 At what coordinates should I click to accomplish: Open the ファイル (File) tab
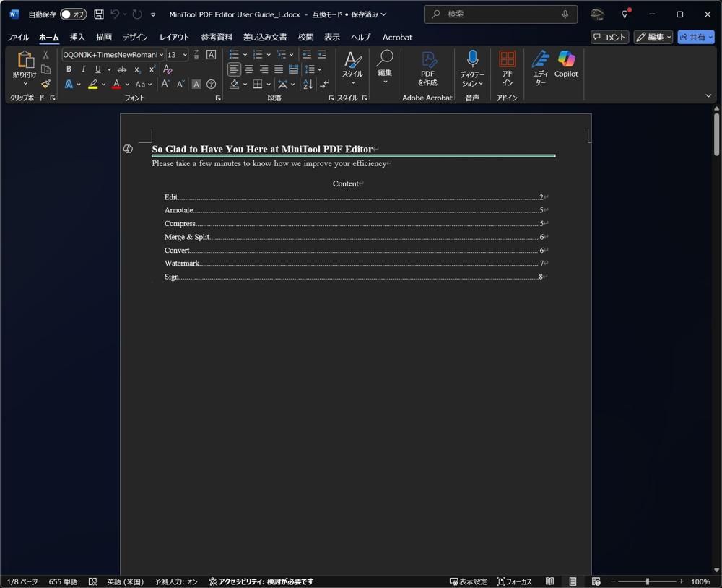[x=18, y=38]
